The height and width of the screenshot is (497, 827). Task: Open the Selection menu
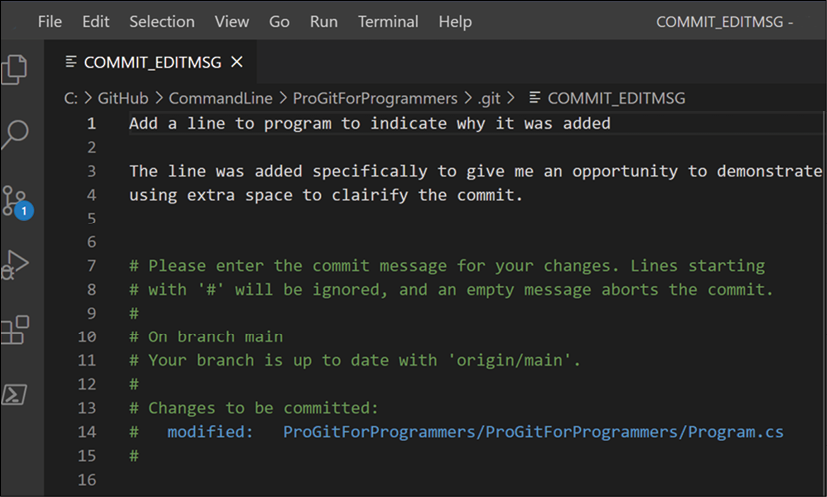162,22
